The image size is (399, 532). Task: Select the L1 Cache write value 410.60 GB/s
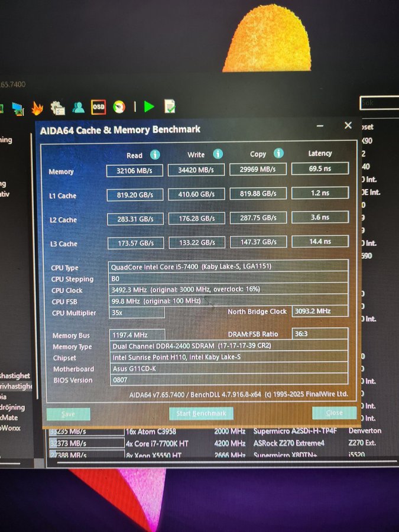pos(196,194)
